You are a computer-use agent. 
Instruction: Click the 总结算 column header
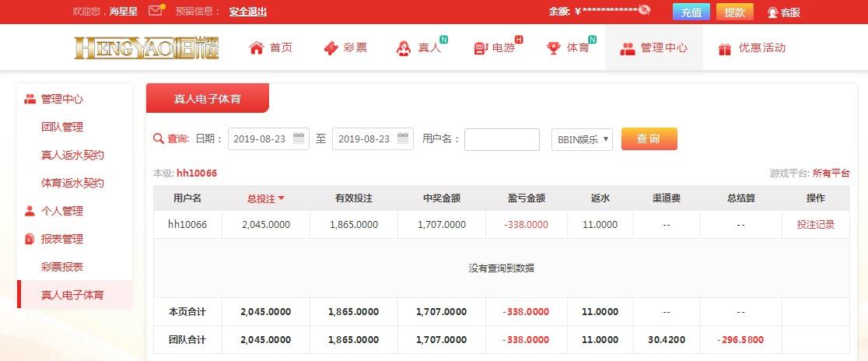coord(741,198)
